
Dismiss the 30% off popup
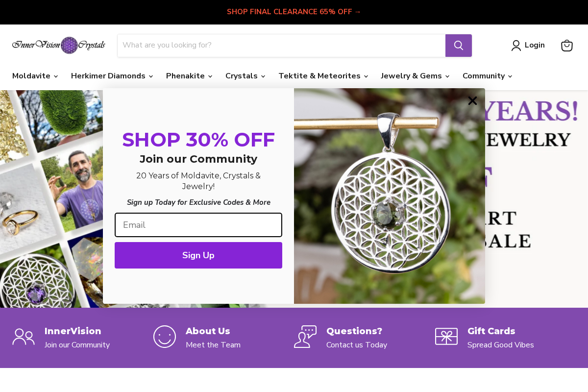tap(472, 100)
